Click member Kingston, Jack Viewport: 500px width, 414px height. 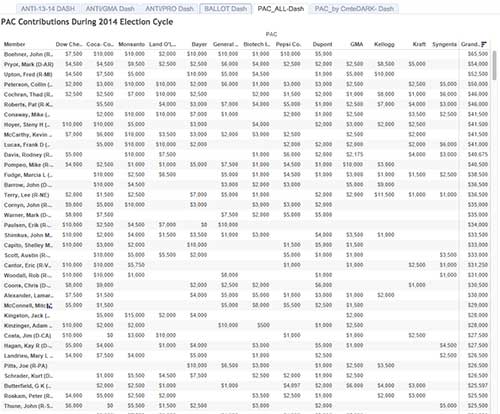[x=27, y=316]
